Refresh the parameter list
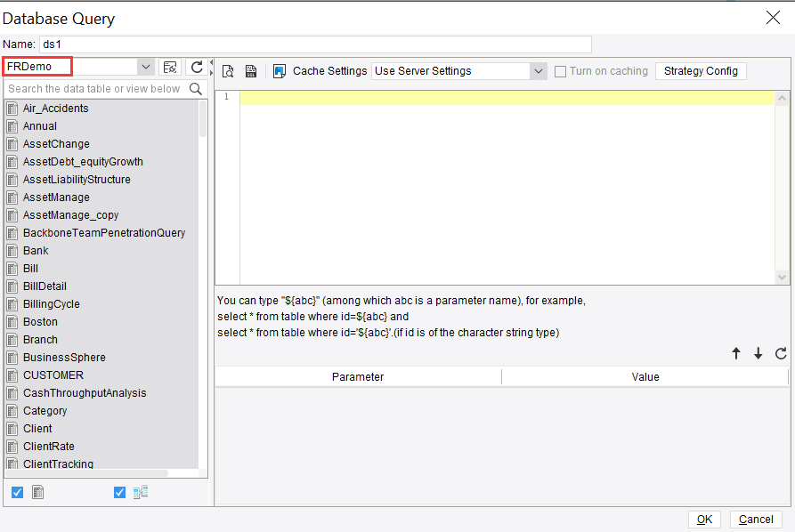This screenshot has height=532, width=795. (x=781, y=353)
